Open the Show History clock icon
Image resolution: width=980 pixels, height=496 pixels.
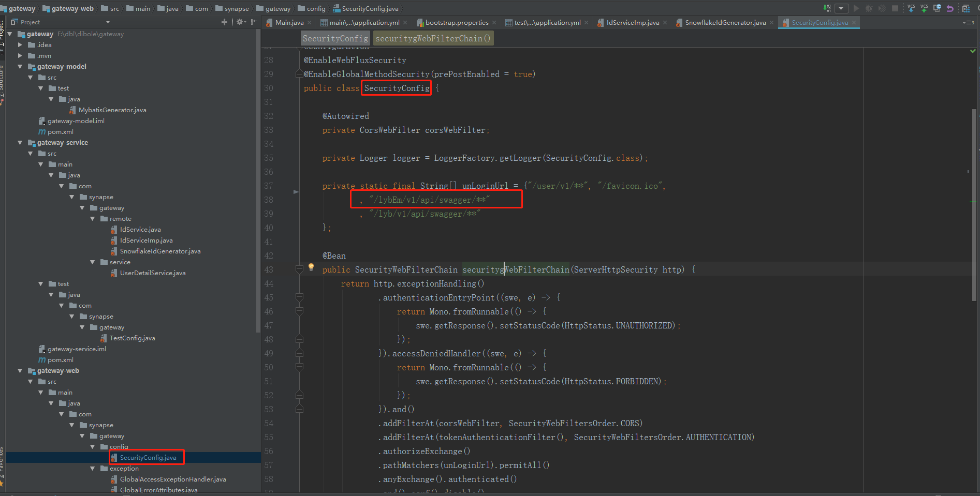[937, 8]
